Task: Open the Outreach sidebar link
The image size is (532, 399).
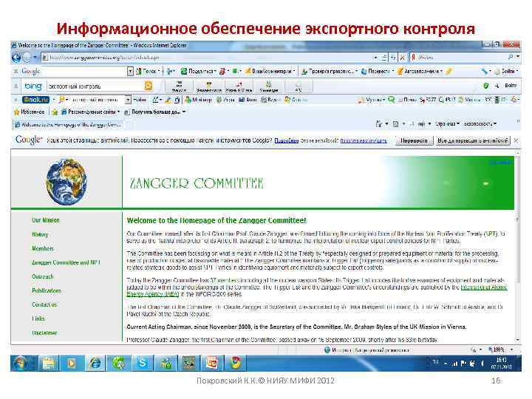Action: click(42, 276)
